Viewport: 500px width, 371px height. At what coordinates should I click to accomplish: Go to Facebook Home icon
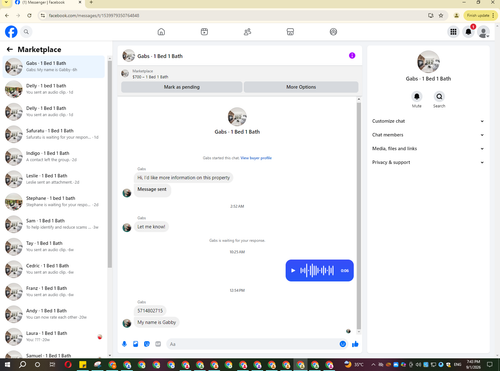161,32
